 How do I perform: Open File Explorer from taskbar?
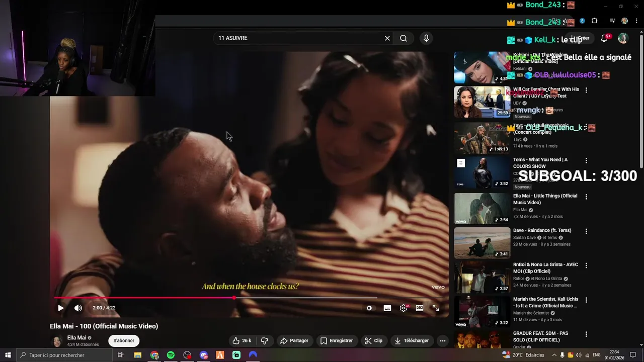click(138, 355)
